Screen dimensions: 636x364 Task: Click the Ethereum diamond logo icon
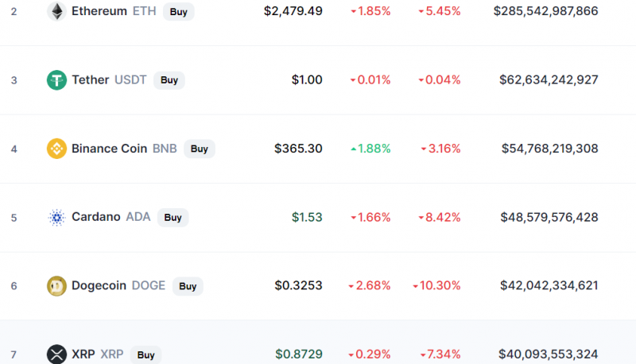coord(56,11)
